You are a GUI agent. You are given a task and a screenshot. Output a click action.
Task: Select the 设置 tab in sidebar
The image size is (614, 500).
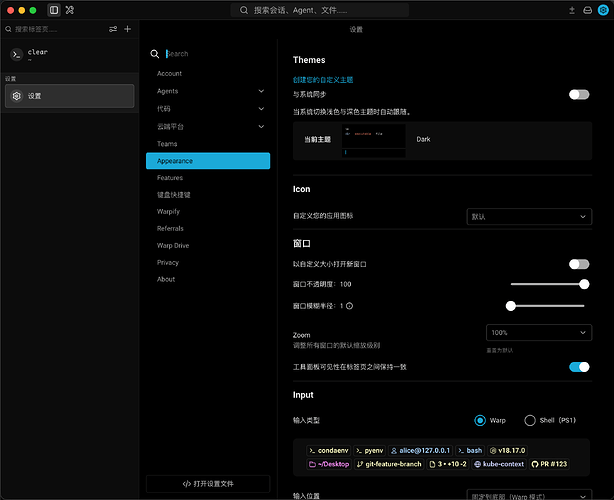pyautogui.click(x=70, y=96)
